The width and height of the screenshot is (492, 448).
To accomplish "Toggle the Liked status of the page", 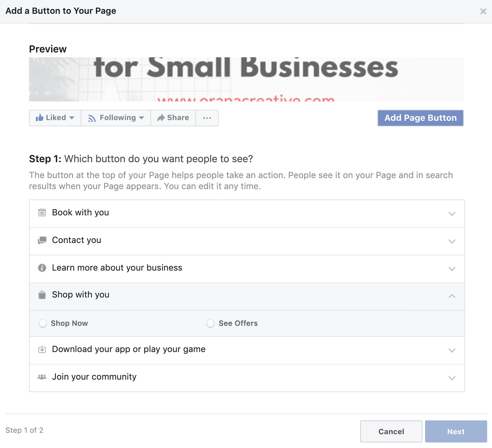I will pyautogui.click(x=55, y=118).
